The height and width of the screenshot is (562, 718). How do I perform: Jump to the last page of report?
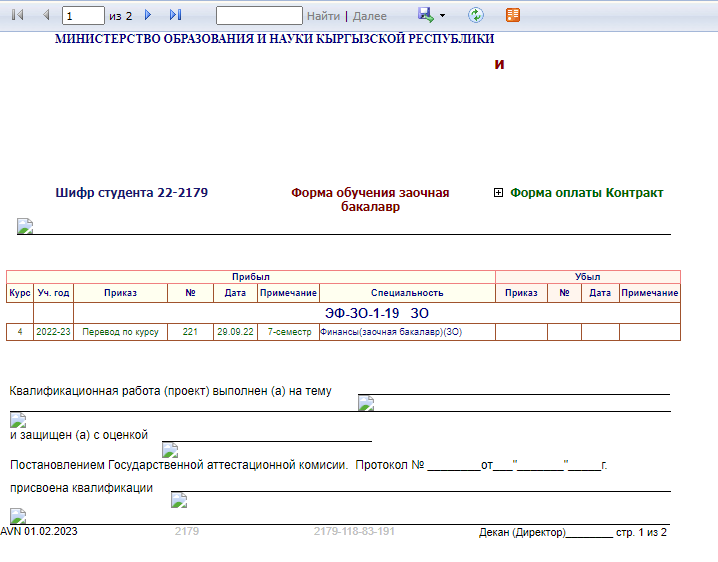pos(175,15)
